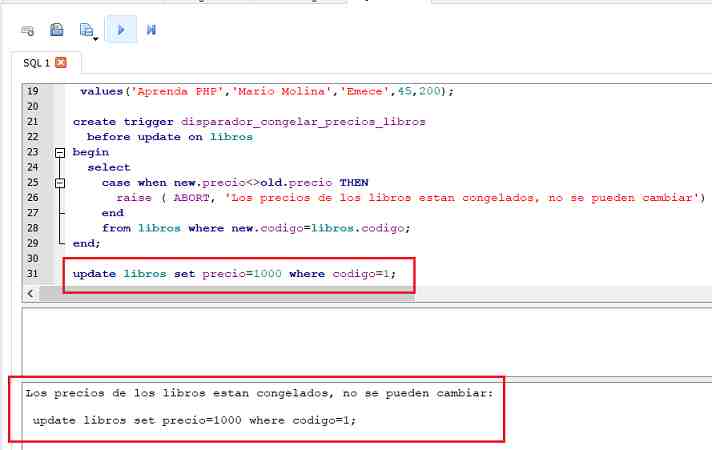Viewport: 712px width, 450px height.
Task: Click the 'raise ( ABORT' statement line
Action: [x=410, y=198]
